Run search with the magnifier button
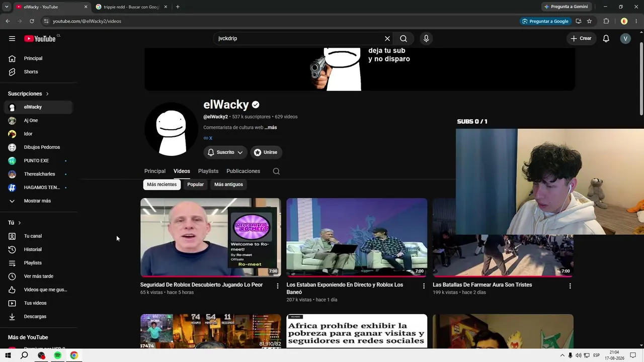The width and height of the screenshot is (644, 362). click(x=404, y=39)
